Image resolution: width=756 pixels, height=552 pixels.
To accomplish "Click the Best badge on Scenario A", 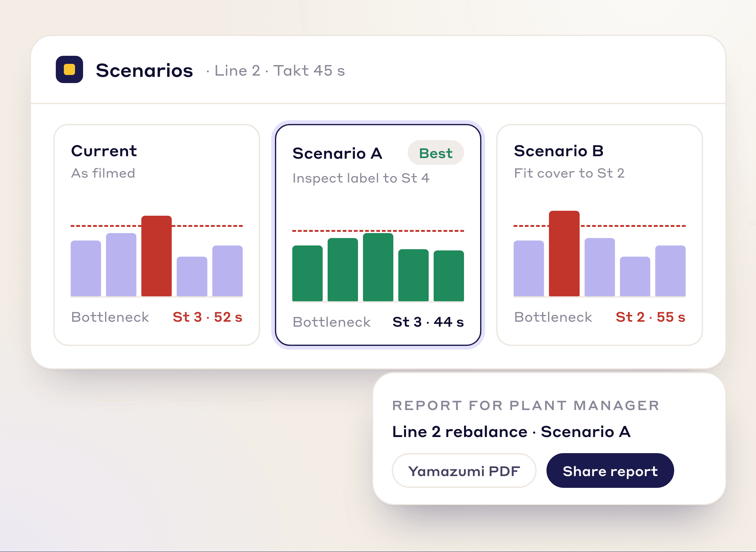I will coord(435,153).
